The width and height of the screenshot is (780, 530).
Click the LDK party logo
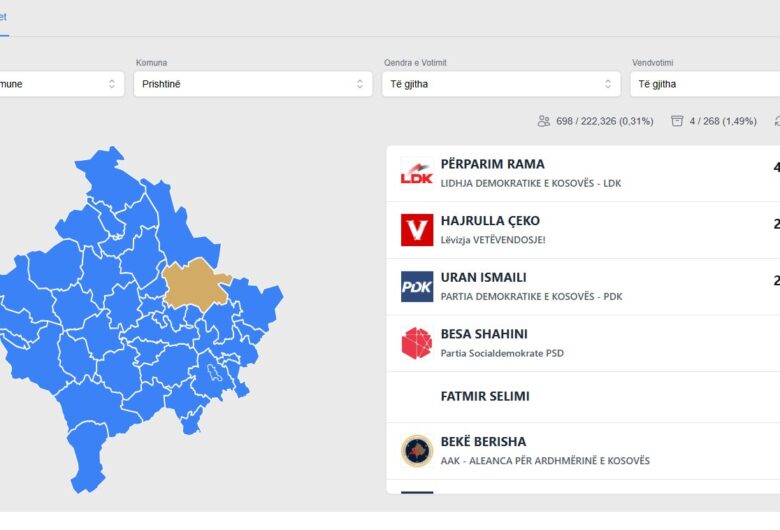[416, 173]
